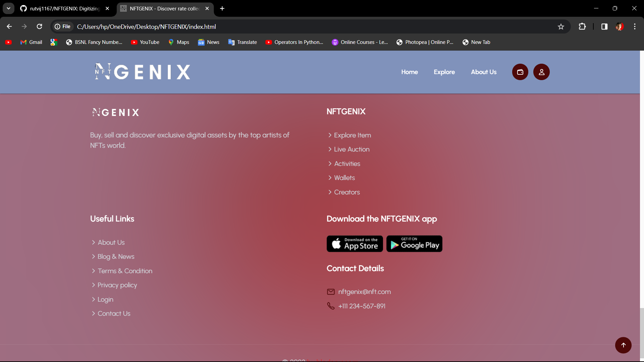Open the YouTube bookmark
Viewport: 644px width, 362px height.
[145, 42]
